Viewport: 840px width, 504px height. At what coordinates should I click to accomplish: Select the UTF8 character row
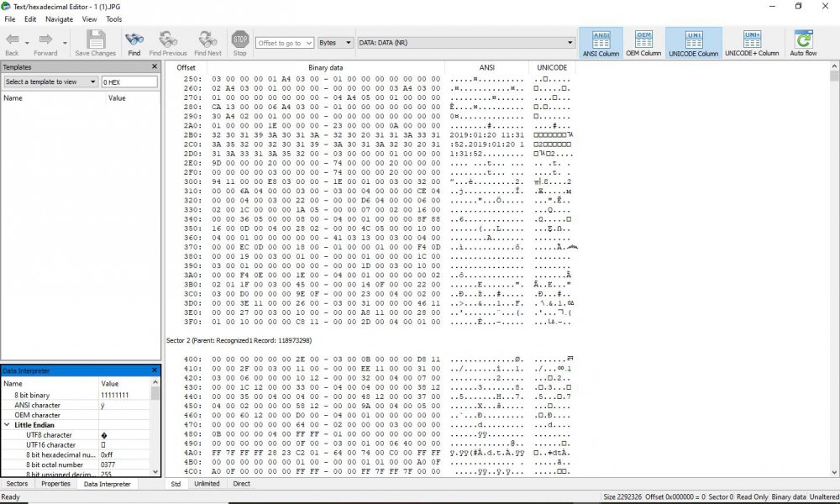click(x=76, y=435)
